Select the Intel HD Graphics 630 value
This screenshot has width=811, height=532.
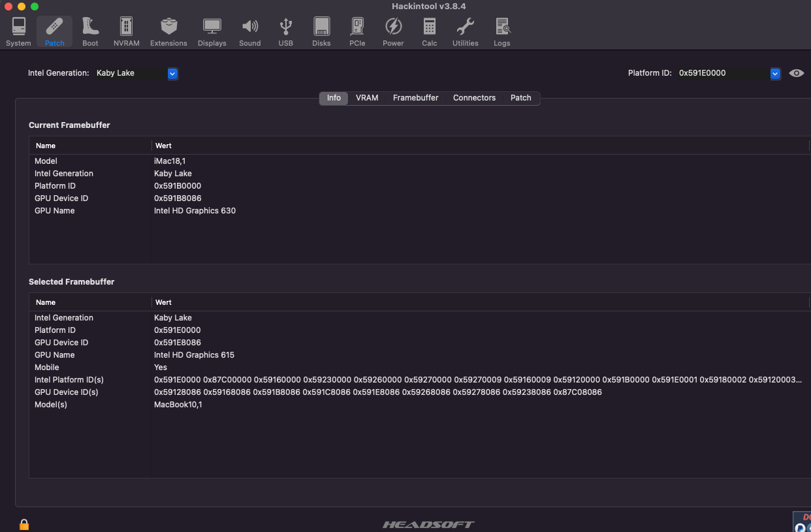coord(195,211)
